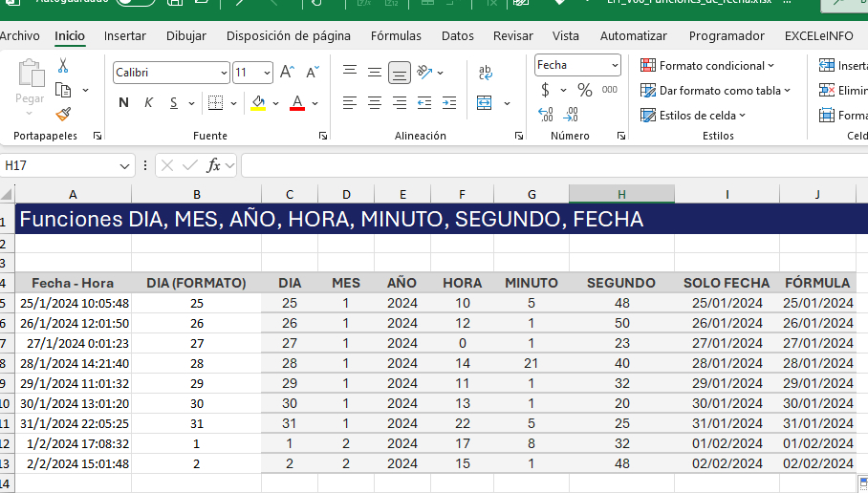Center text horizontally in the cell
The image size is (868, 493).
(x=375, y=102)
